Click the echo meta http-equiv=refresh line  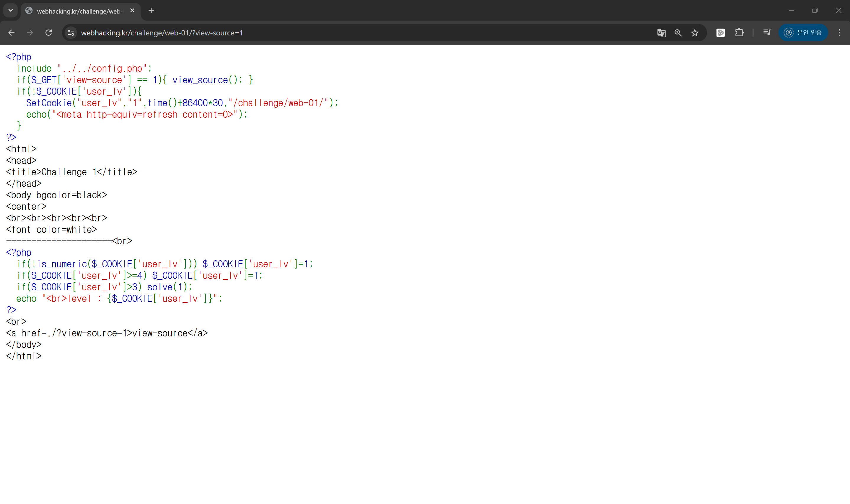point(137,114)
